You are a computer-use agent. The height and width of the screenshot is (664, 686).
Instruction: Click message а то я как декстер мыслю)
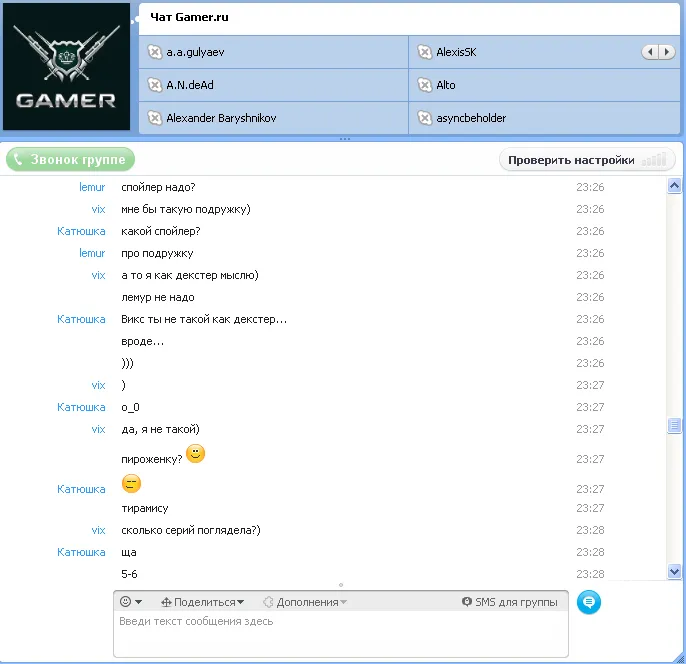tap(190, 275)
